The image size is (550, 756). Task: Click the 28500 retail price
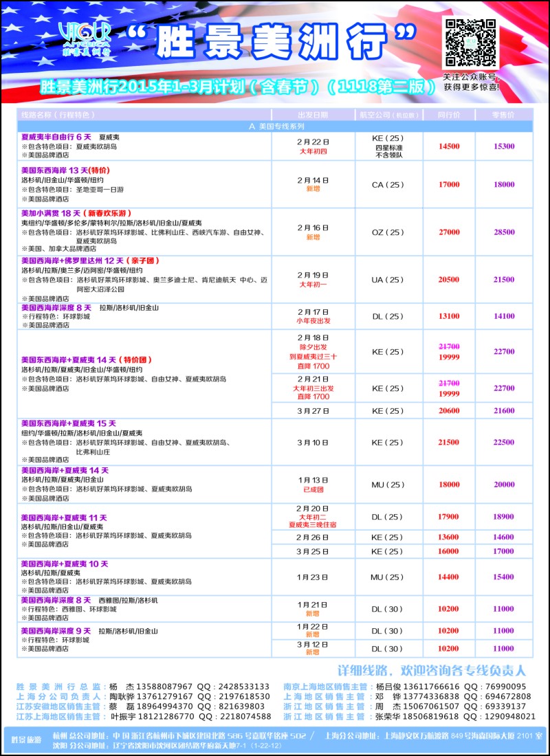504,232
